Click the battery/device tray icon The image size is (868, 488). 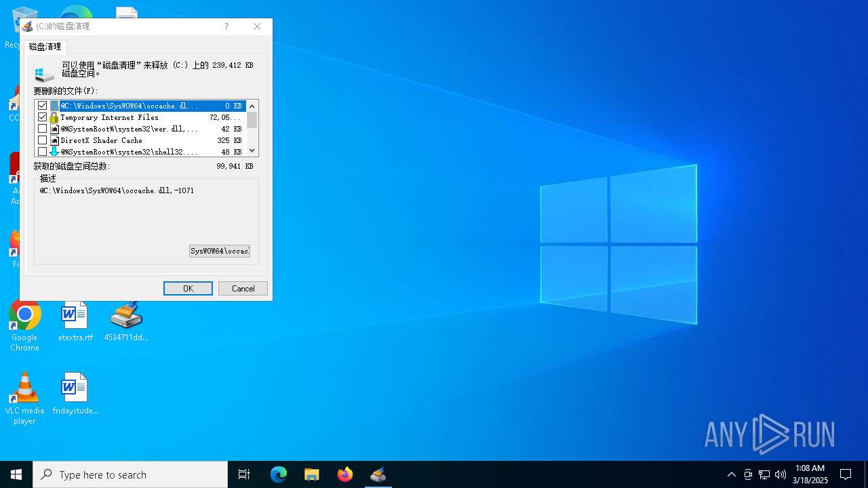click(x=748, y=474)
